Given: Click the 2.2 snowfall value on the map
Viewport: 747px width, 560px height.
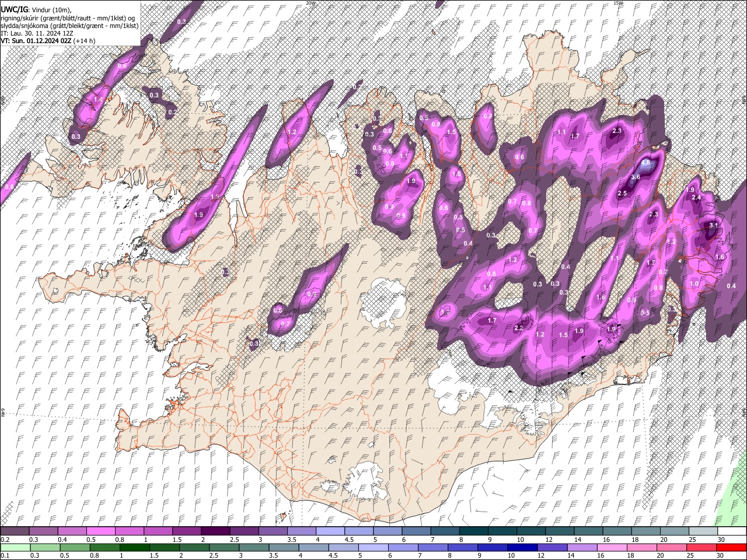Looking at the screenshot, I should (519, 328).
